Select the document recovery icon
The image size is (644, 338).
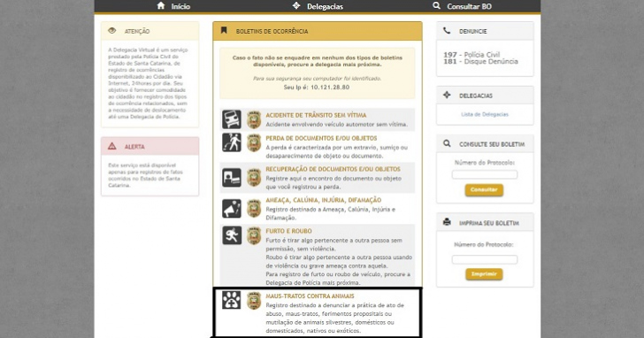pos(232,178)
